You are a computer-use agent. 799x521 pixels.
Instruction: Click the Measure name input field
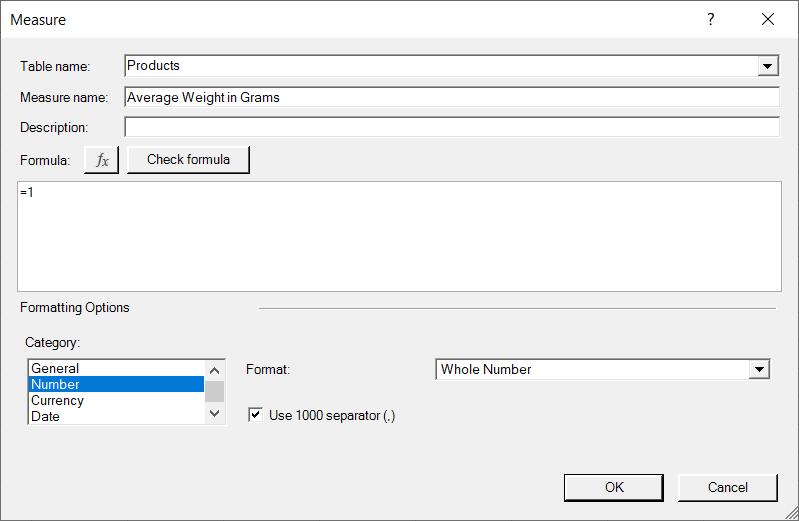coord(452,97)
